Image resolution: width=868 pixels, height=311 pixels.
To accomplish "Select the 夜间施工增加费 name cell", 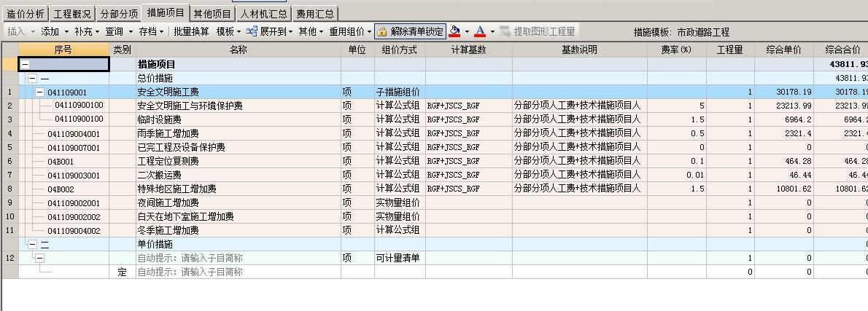I will coord(238,202).
